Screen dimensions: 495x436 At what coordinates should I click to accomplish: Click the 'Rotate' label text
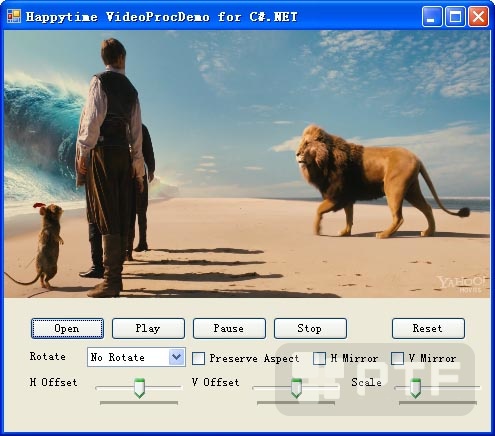pyautogui.click(x=48, y=356)
